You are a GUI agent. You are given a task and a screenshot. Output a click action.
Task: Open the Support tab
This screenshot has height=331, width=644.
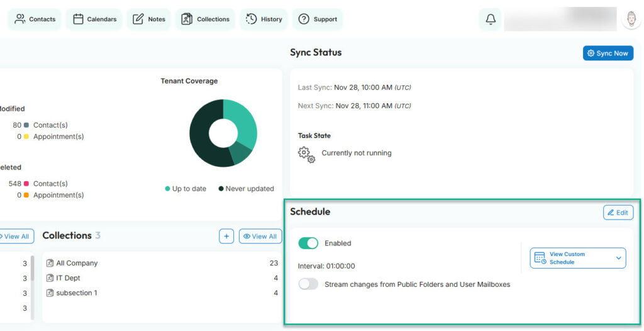click(x=318, y=20)
